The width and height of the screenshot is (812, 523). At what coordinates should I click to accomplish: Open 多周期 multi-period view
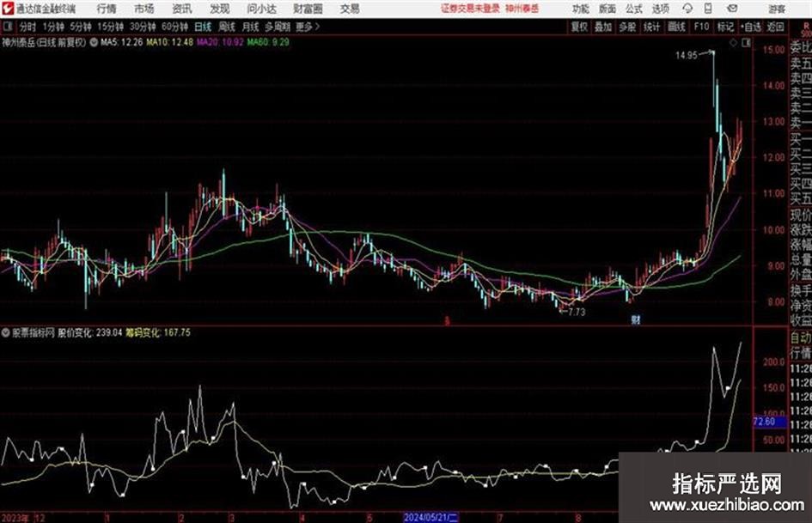pyautogui.click(x=278, y=27)
